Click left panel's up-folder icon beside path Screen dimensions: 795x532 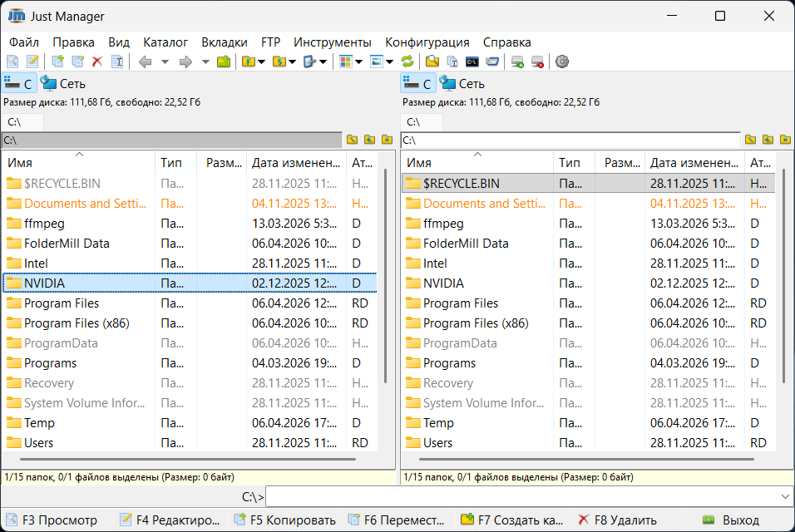[x=369, y=140]
